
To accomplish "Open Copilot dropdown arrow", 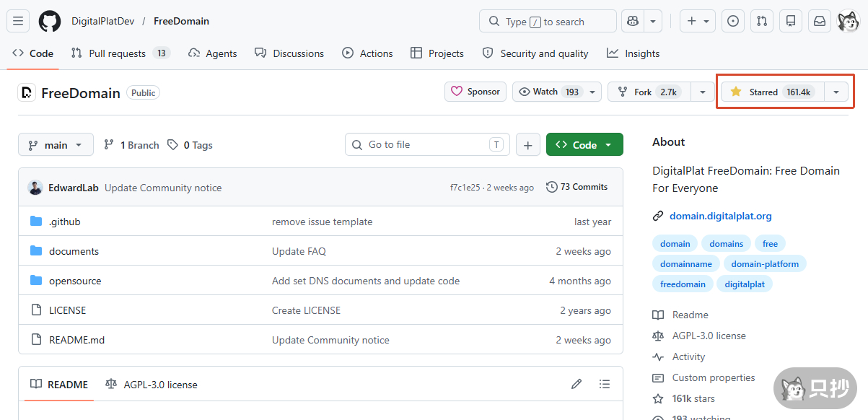I will [653, 21].
